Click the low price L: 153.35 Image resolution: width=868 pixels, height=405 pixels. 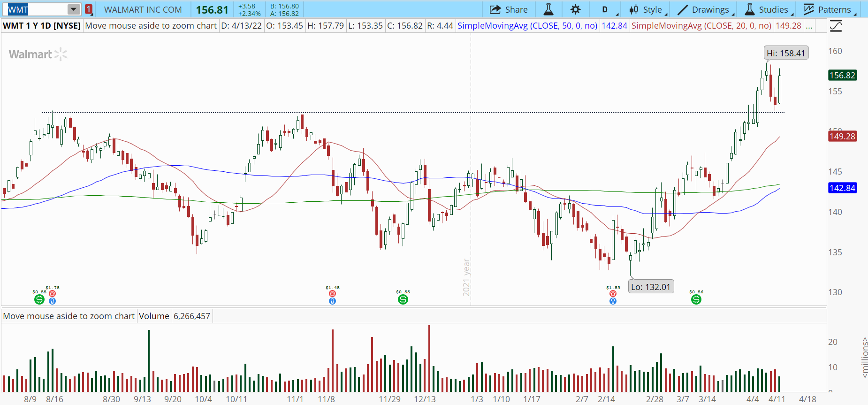(x=365, y=26)
